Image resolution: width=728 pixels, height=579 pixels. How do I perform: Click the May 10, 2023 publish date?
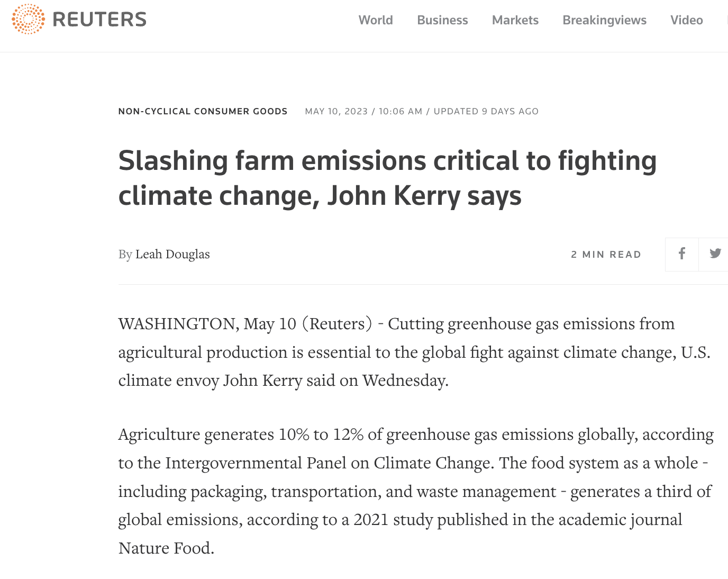tap(336, 111)
